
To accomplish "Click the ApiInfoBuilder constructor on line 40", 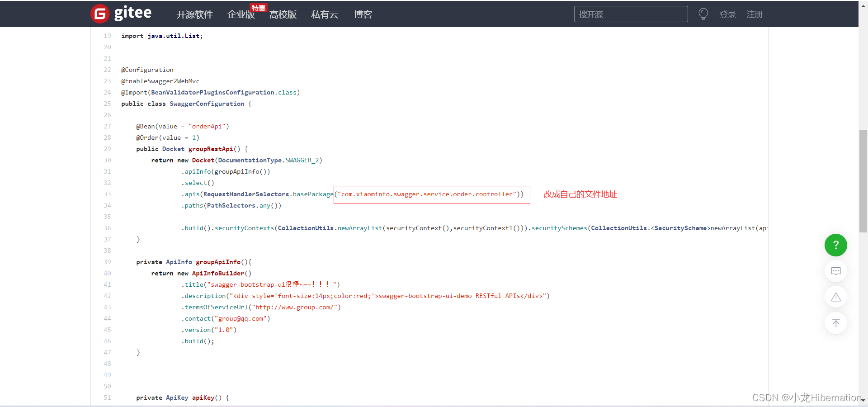I will point(218,273).
